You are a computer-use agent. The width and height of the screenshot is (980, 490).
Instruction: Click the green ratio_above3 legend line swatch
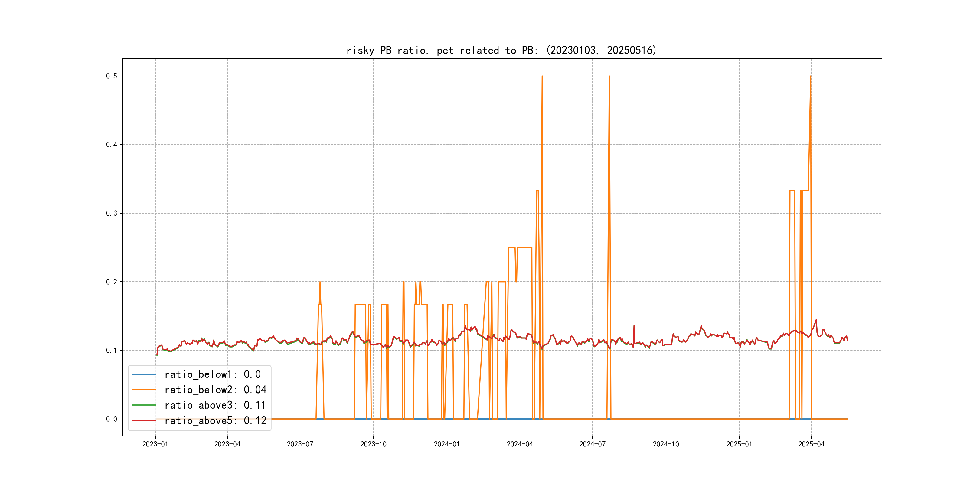pos(144,405)
